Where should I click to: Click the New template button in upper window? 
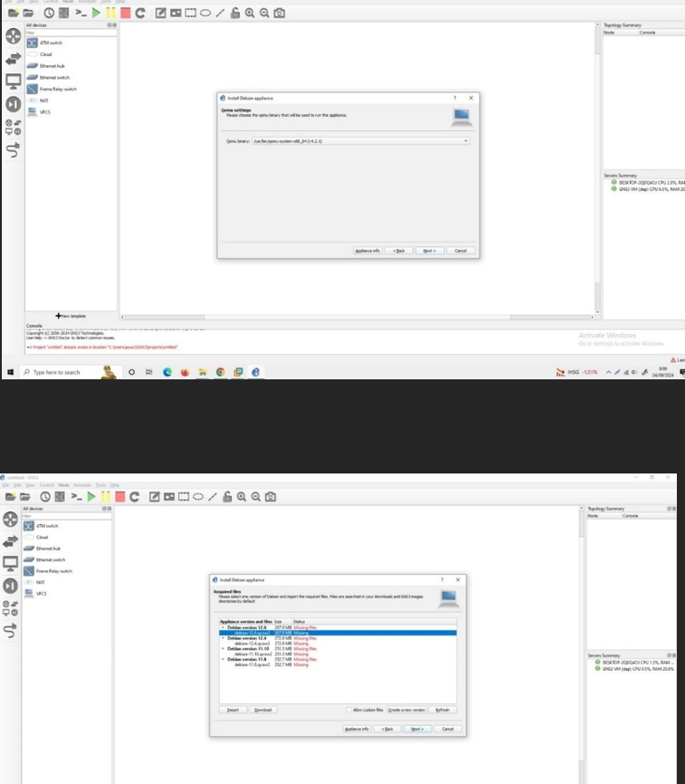(x=71, y=316)
